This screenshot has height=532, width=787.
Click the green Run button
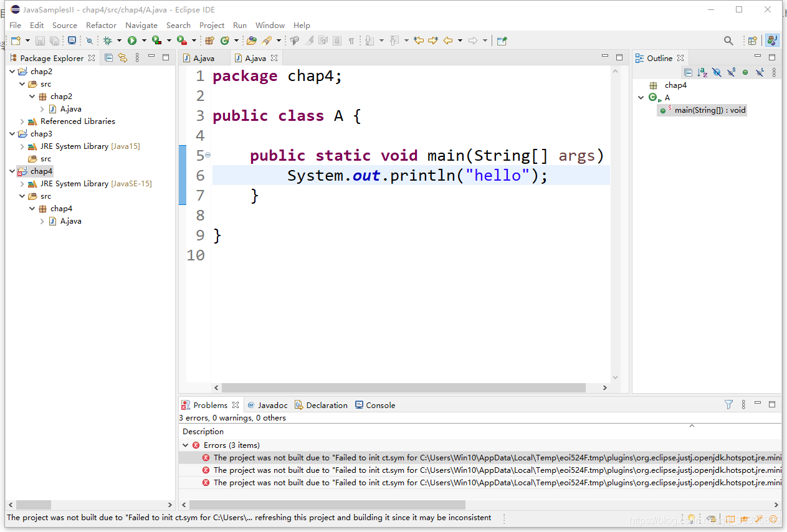click(x=132, y=40)
